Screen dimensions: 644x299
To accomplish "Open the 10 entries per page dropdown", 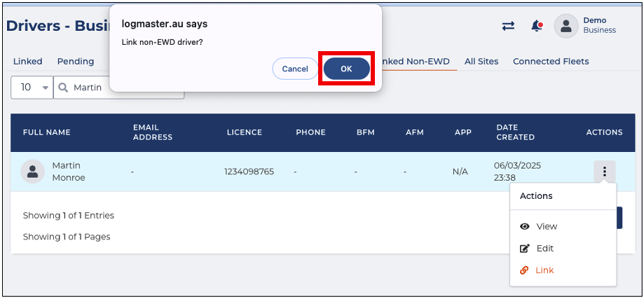I will point(32,88).
